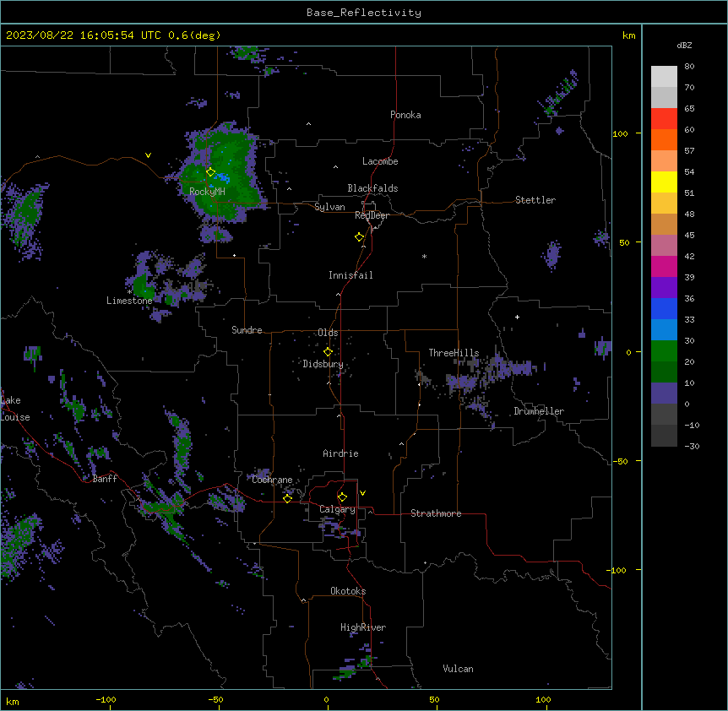The width and height of the screenshot is (728, 711).
Task: Click the Cochrane town label
Action: click(272, 480)
